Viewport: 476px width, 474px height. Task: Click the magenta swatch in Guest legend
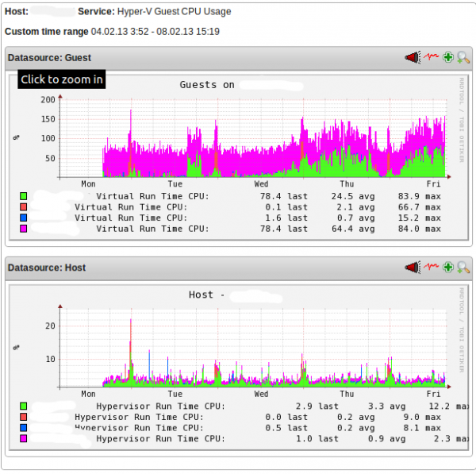pos(24,229)
